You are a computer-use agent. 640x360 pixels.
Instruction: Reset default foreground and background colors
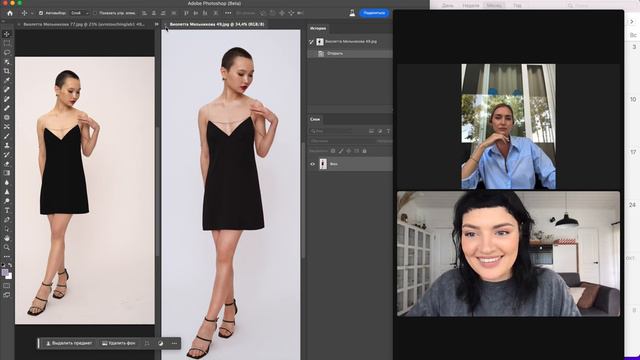click(x=3, y=265)
